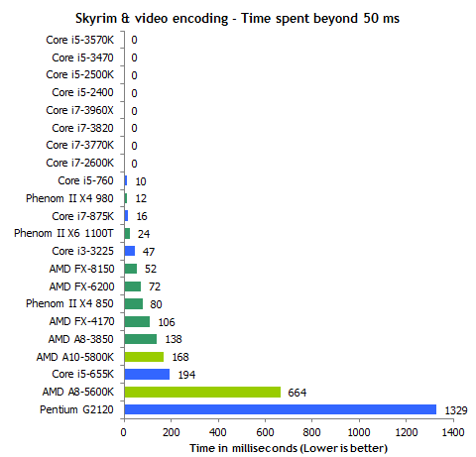Viewport: 476px width, 457px height.
Task: Select the 1400 tick label on axis
Action: tap(453, 432)
